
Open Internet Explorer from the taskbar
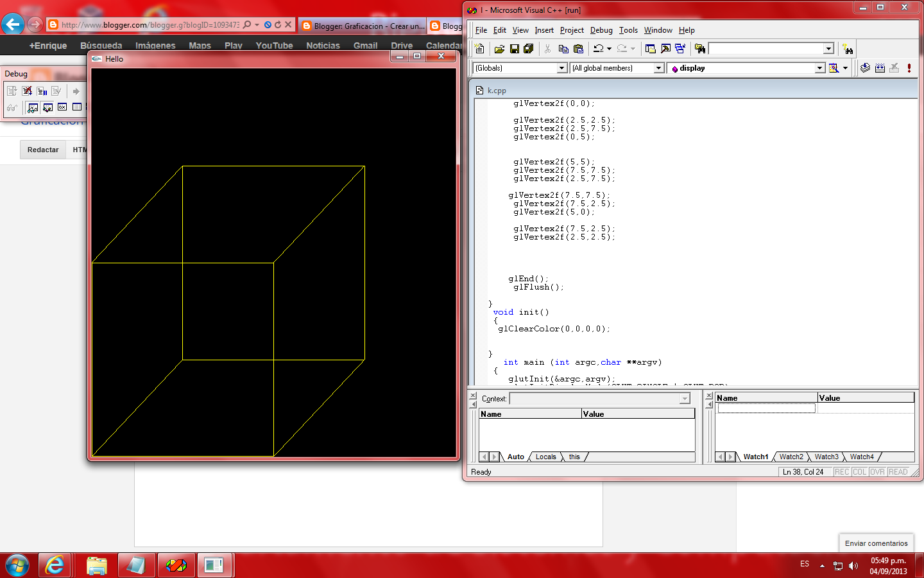[55, 565]
